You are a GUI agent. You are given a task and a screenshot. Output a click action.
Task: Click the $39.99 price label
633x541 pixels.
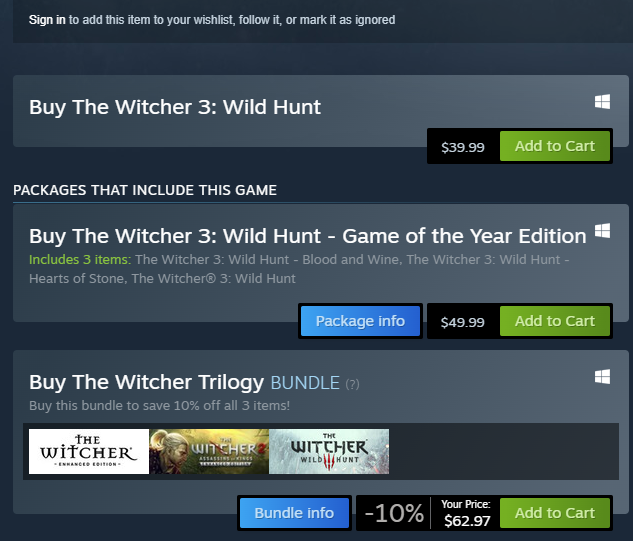(463, 147)
